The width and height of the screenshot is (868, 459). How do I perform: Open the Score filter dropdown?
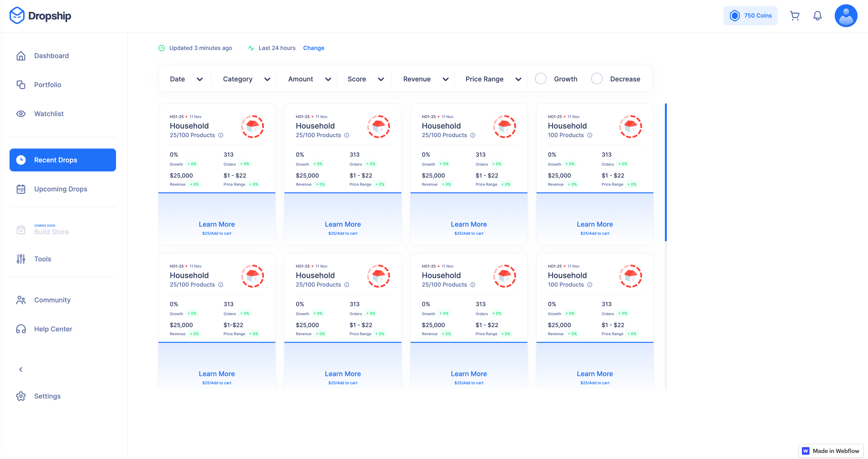[365, 79]
